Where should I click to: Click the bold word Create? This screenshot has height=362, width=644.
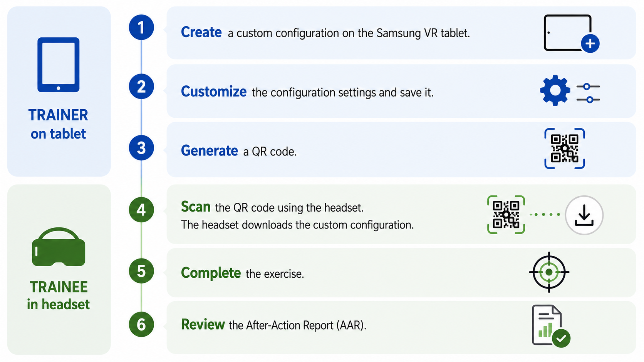click(x=201, y=32)
